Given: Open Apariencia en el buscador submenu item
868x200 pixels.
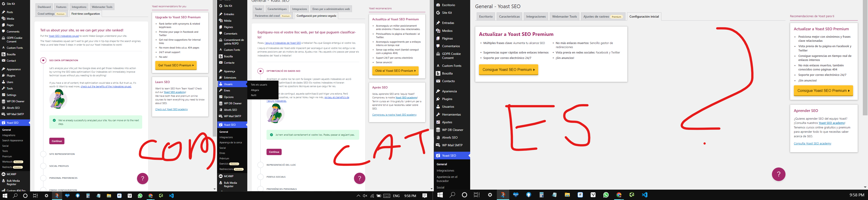Looking at the screenshot, I should coord(447,179).
